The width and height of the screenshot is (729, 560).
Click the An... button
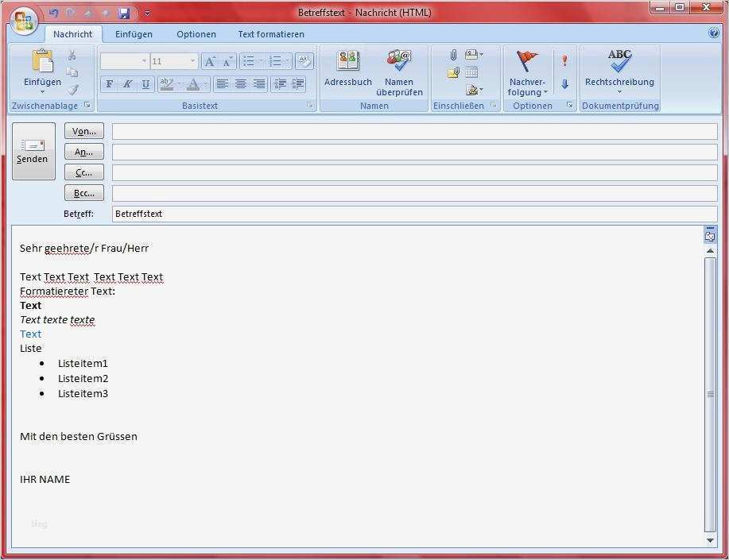[84, 152]
